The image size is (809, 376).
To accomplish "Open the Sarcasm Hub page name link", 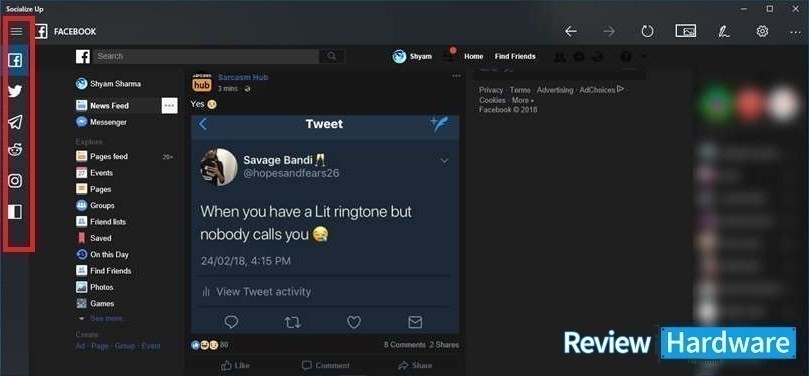I will [x=243, y=77].
